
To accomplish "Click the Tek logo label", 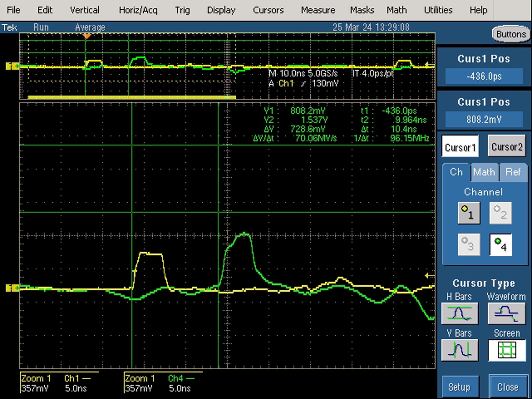I will (9, 27).
